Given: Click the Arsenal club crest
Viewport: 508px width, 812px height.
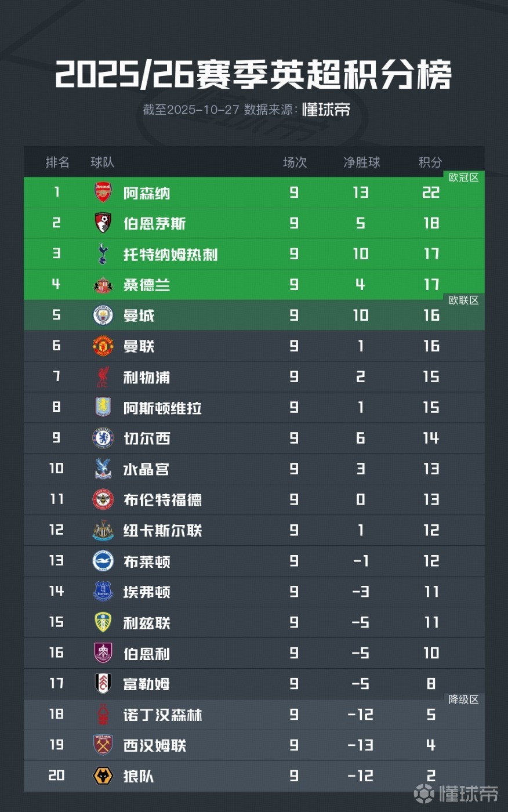Looking at the screenshot, I should click(103, 193).
